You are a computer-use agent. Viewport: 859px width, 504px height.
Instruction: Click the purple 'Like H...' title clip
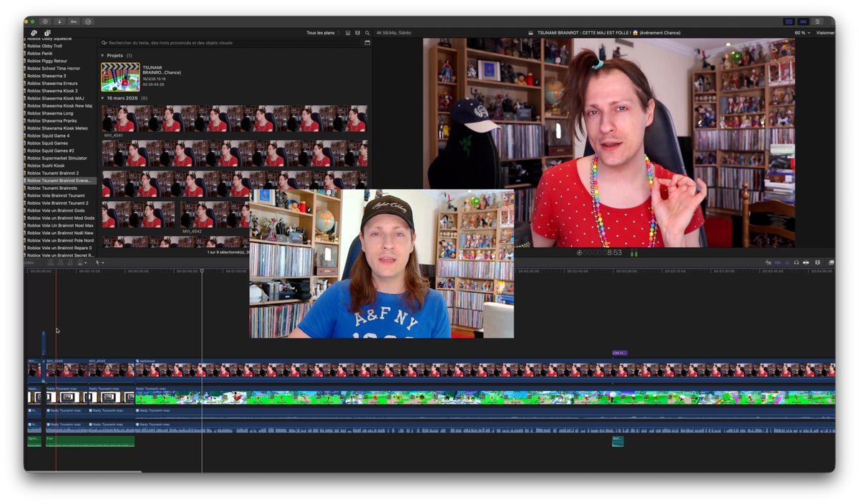coord(619,353)
